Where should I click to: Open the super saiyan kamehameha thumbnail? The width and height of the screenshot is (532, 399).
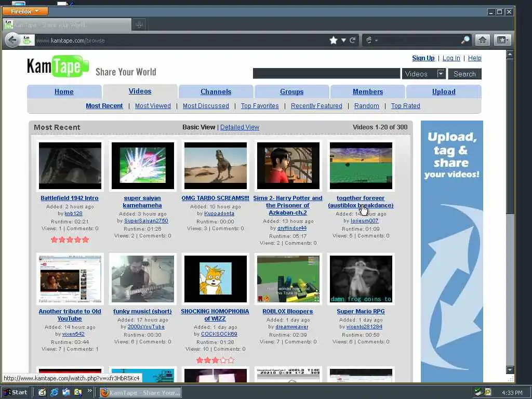pyautogui.click(x=143, y=166)
